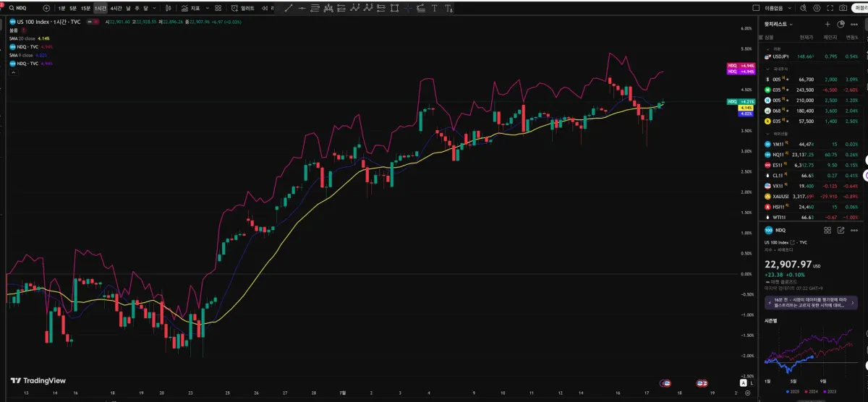This screenshot has width=868, height=402.
Task: Open chart settings gear icon
Action: tap(817, 8)
